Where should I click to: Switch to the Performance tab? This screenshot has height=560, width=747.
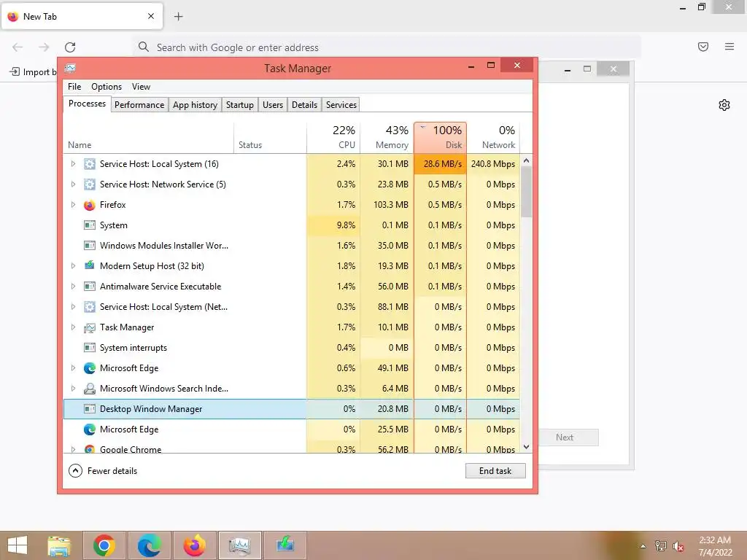pyautogui.click(x=139, y=105)
